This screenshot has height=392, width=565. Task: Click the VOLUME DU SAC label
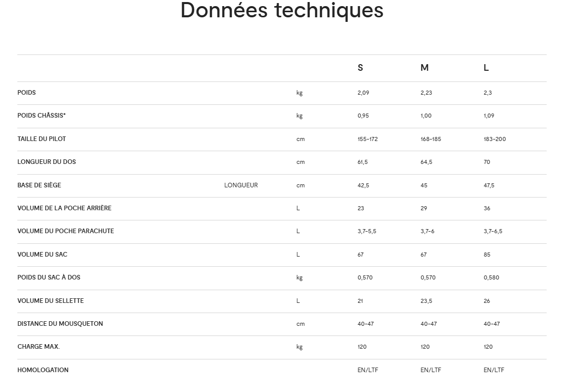pyautogui.click(x=42, y=255)
